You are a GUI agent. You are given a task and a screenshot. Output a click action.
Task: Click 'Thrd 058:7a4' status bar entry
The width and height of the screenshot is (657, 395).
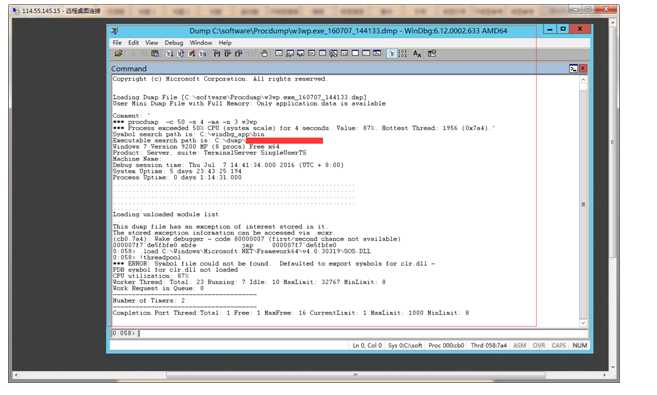[x=489, y=346]
